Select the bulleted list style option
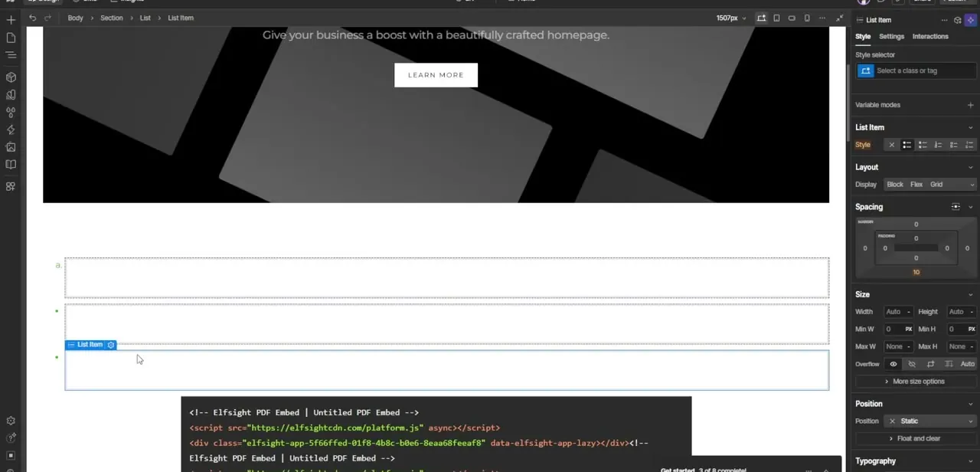Image resolution: width=980 pixels, height=472 pixels. tap(906, 145)
